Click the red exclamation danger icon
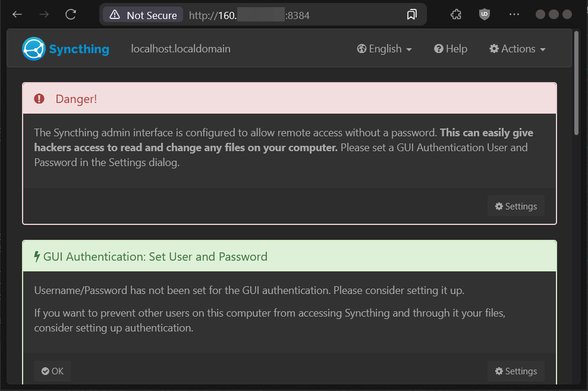The width and height of the screenshot is (588, 391). coord(39,99)
